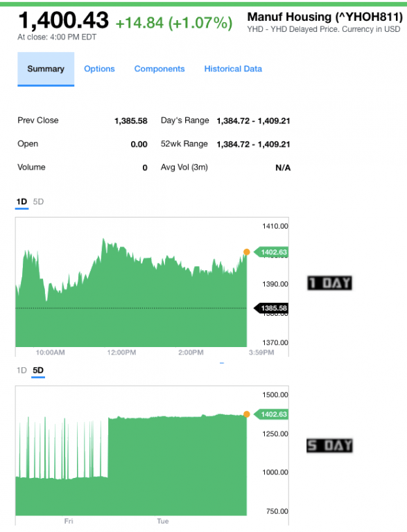The width and height of the screenshot is (407, 532).
Task: Click the Day's Range value
Action: point(254,121)
